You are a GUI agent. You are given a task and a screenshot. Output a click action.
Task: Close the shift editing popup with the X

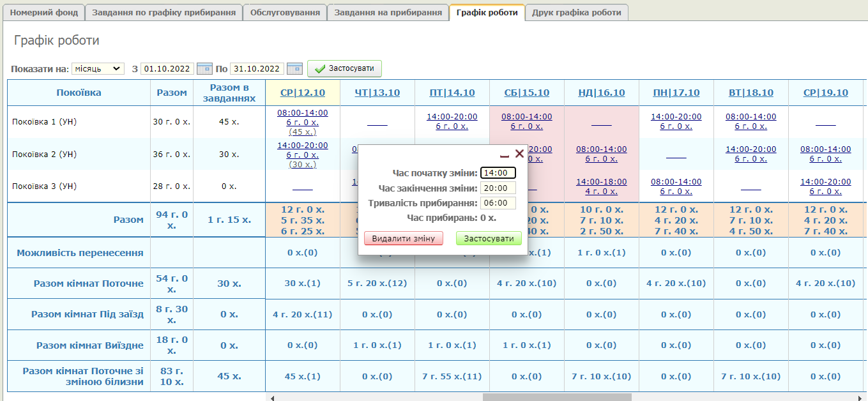coord(519,154)
